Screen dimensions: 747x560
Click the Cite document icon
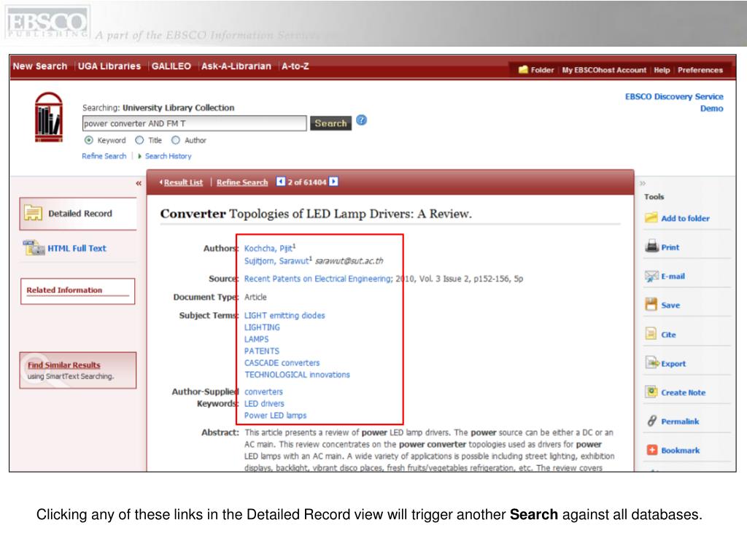[x=651, y=334]
